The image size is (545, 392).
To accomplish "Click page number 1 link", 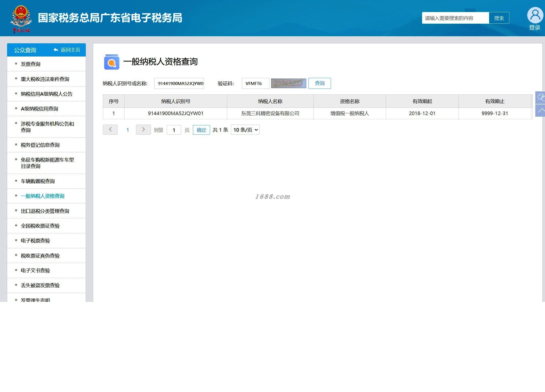I will click(x=128, y=130).
